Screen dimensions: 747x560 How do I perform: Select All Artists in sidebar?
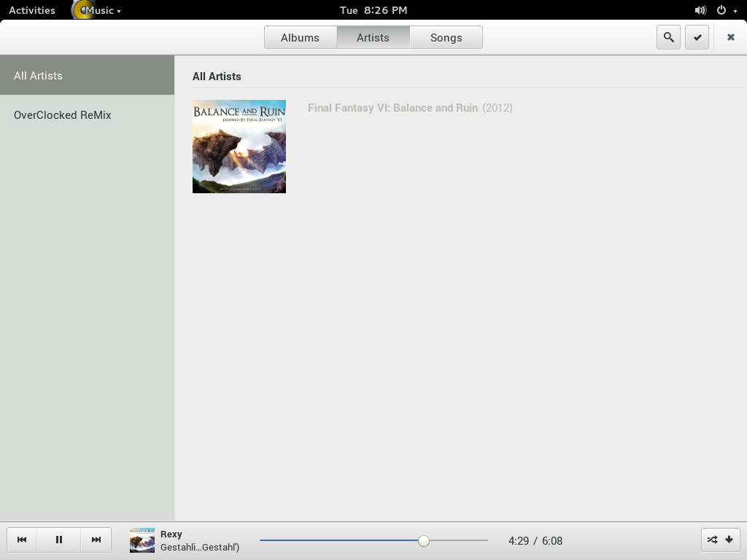88,75
